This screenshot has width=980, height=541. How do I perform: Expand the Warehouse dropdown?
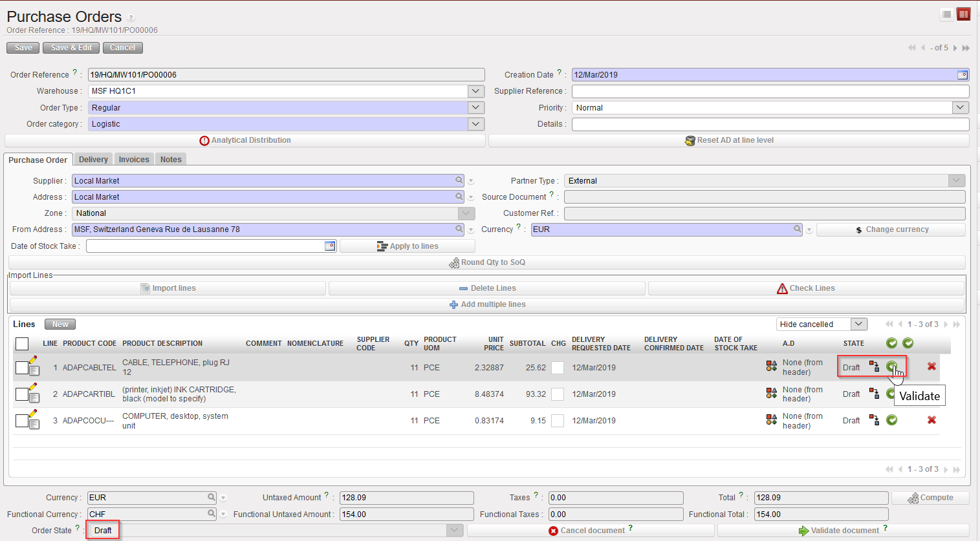(x=476, y=91)
